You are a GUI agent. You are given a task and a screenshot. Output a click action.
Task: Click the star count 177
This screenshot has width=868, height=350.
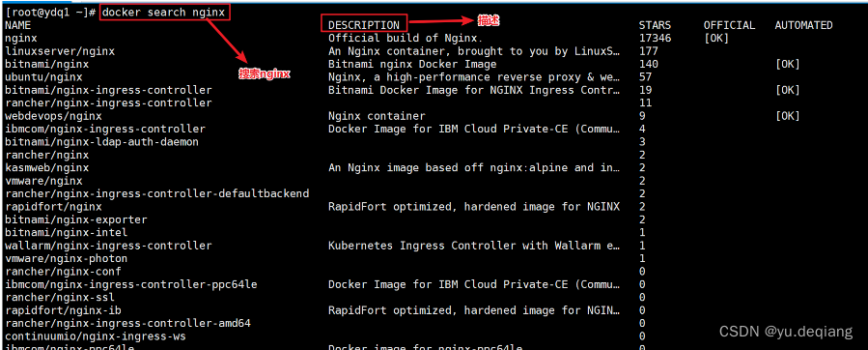coord(648,51)
